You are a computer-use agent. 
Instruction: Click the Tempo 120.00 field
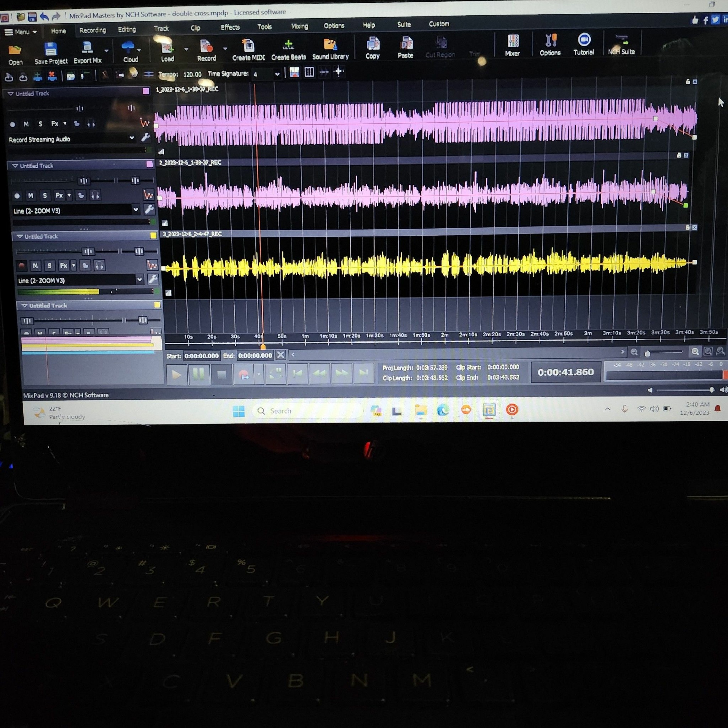pyautogui.click(x=192, y=74)
